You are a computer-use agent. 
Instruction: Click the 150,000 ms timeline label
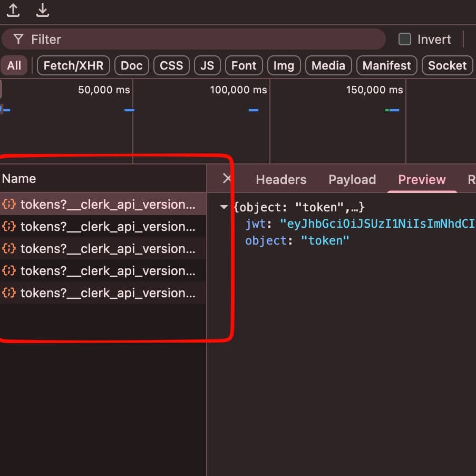[x=374, y=90]
